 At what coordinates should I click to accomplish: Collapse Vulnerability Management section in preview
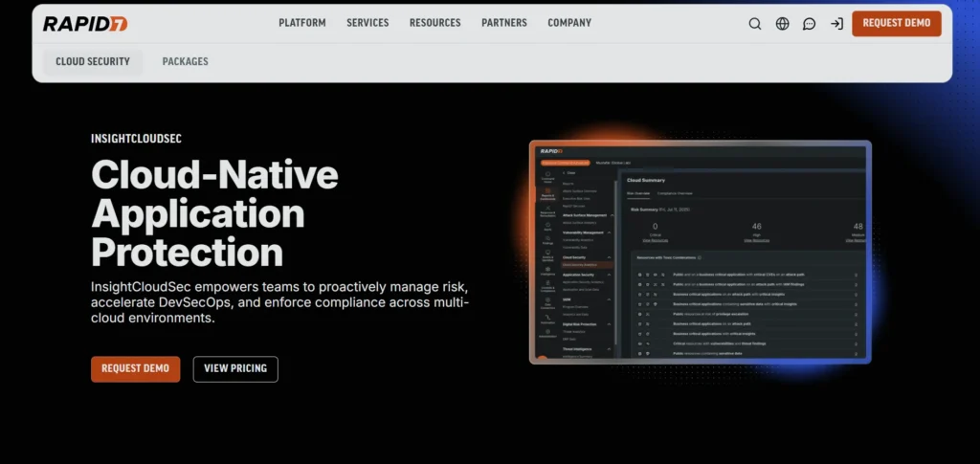[610, 232]
